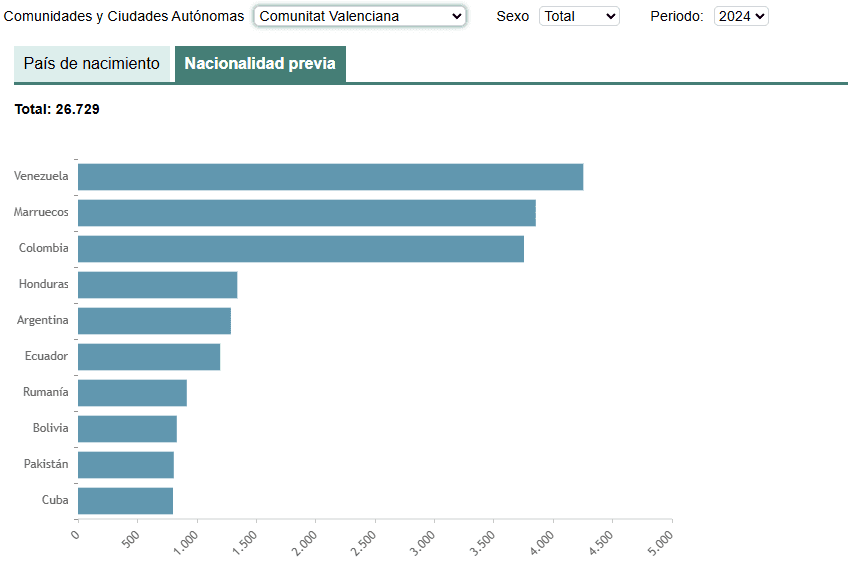Switch to the País de nacimiento tab
Viewport: 851px width, 576px height.
[92, 64]
